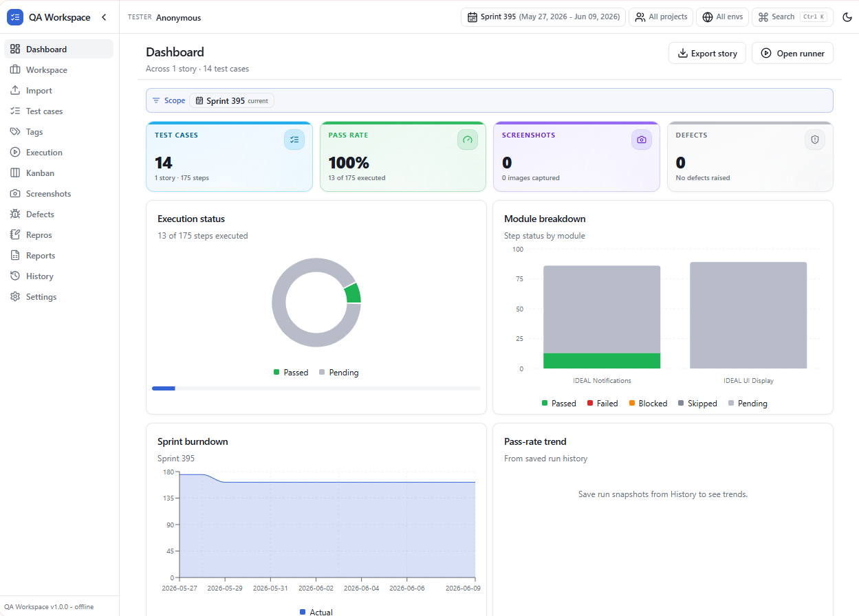Click the "No defects raised" text
Image resolution: width=859 pixels, height=616 pixels.
click(x=703, y=178)
